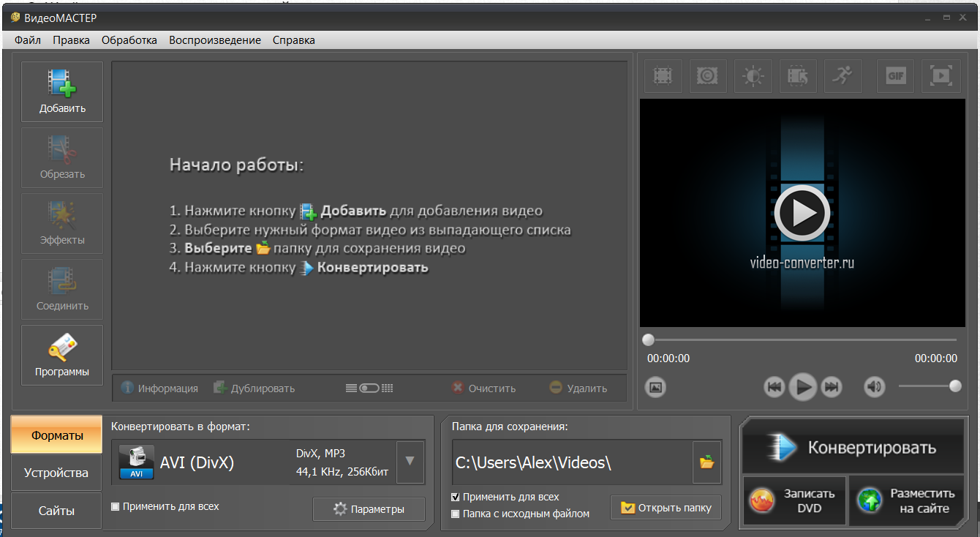
Task: Click the snapshot icon below the preview
Action: tap(656, 387)
